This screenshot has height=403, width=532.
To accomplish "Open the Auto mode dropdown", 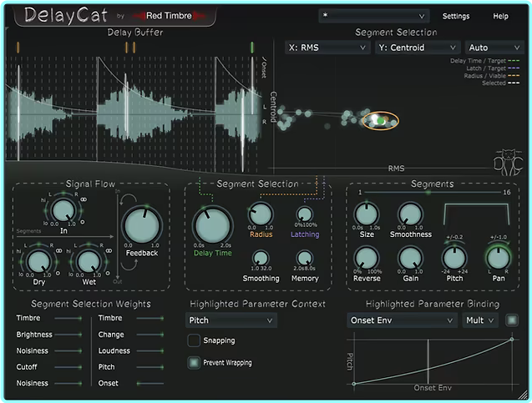I will point(494,48).
